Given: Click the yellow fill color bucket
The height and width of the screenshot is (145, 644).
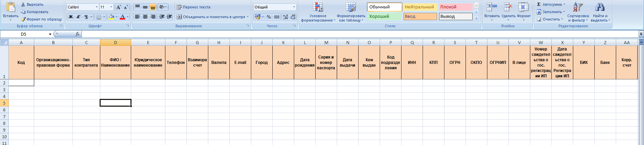Looking at the screenshot, I should point(111,17).
